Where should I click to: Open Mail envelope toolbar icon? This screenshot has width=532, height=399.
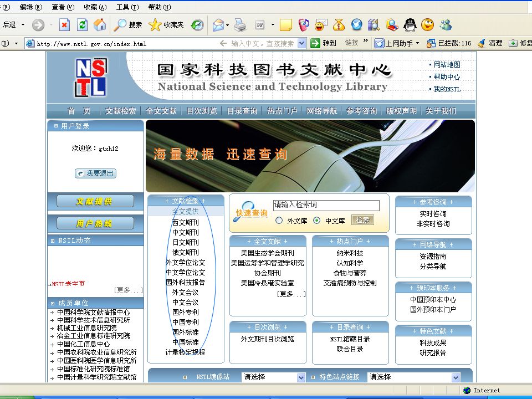(x=218, y=25)
